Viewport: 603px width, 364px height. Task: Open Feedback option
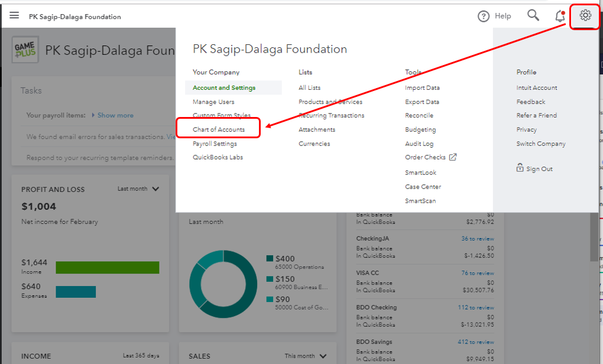click(x=531, y=102)
